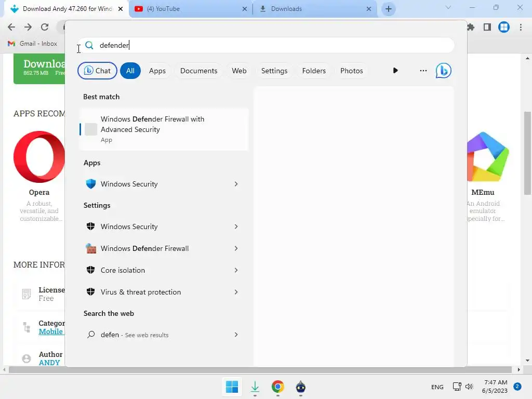Open the more options ellipsis in search filters
532x399 pixels.
pos(423,71)
